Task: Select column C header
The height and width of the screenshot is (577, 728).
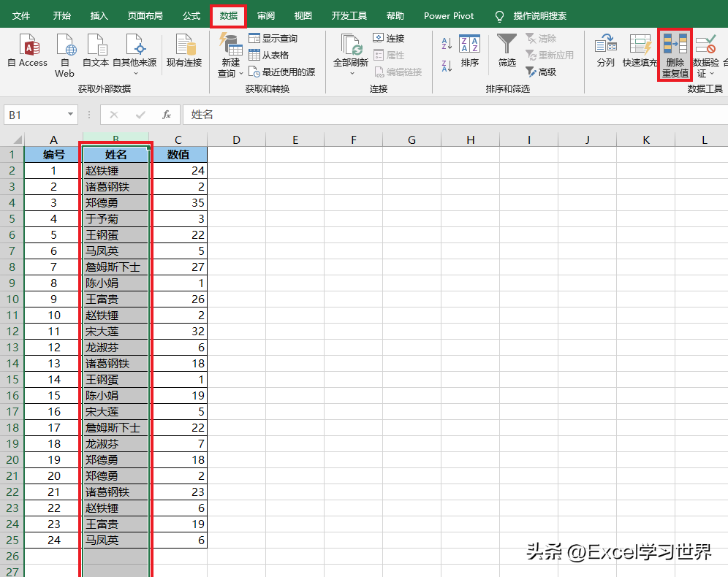Action: [178, 140]
